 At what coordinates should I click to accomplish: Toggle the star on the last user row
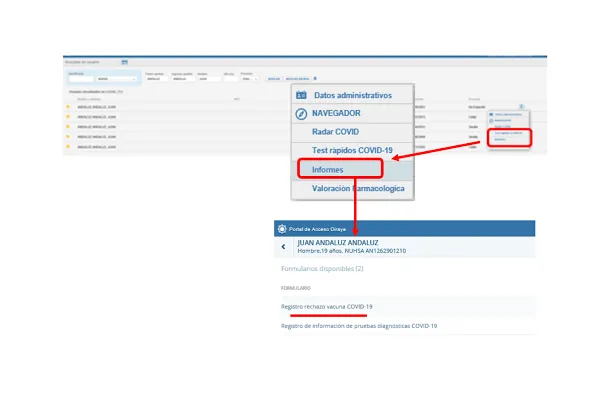68,146
